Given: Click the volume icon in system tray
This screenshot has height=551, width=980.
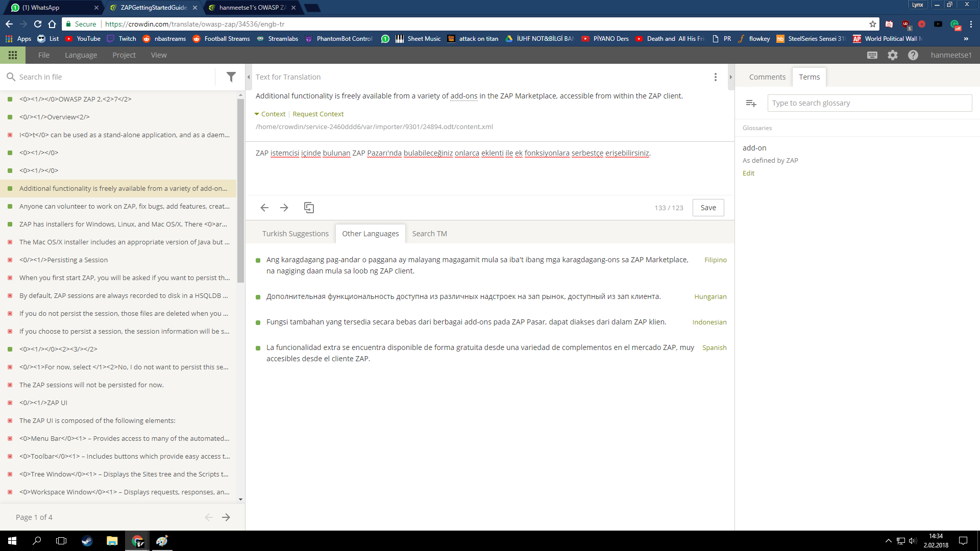Looking at the screenshot, I should (x=912, y=541).
